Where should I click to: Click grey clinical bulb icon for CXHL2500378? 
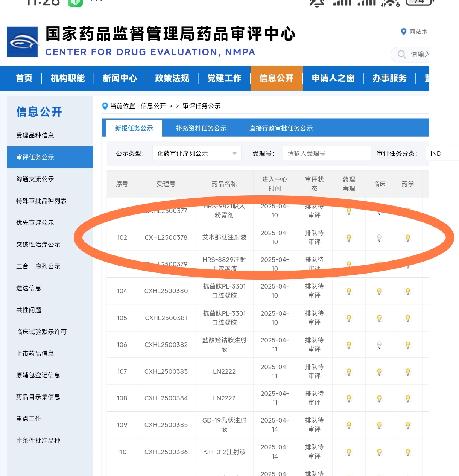(379, 238)
